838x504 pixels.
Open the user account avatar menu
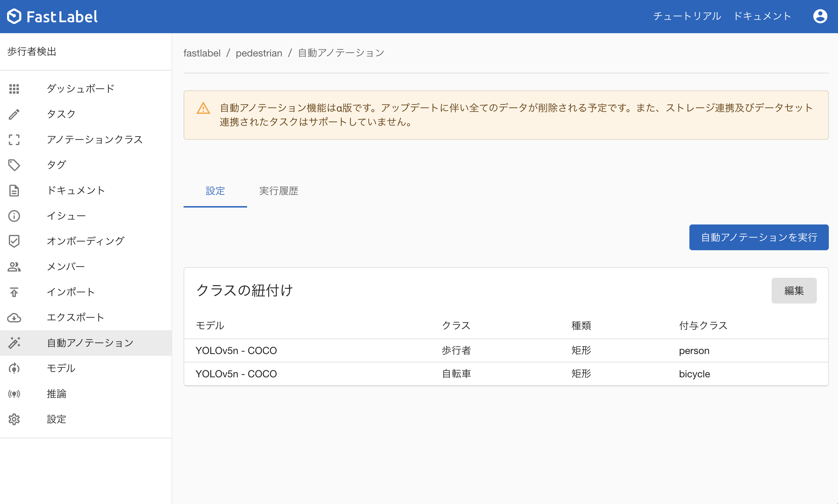[820, 16]
